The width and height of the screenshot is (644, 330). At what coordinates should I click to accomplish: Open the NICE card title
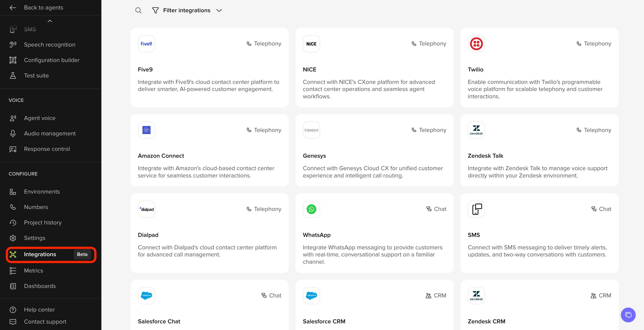(x=310, y=69)
